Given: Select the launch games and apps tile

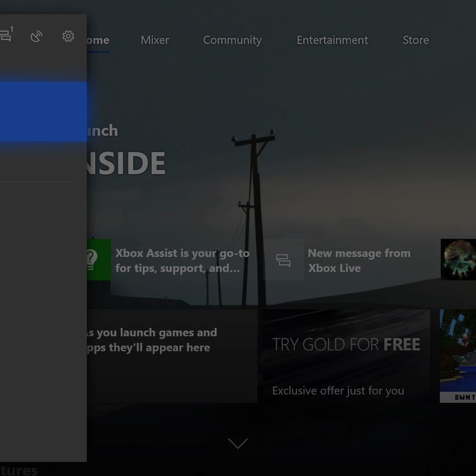Looking at the screenshot, I should 172,356.
